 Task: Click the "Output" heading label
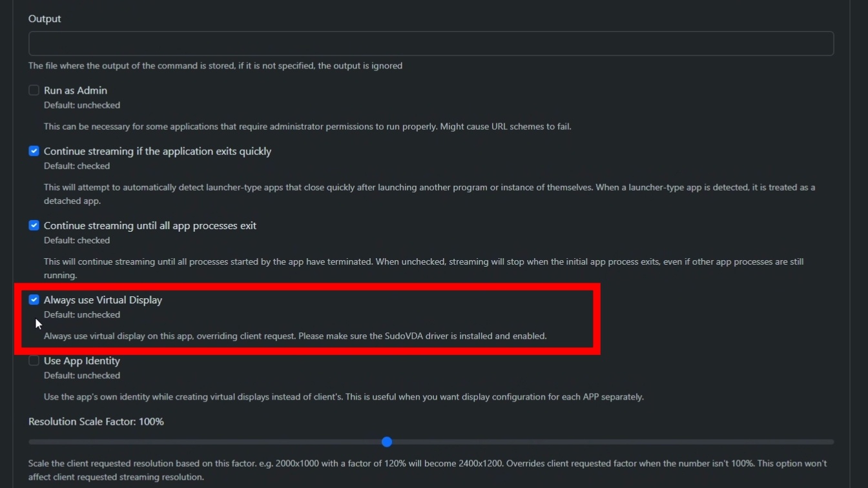(45, 19)
